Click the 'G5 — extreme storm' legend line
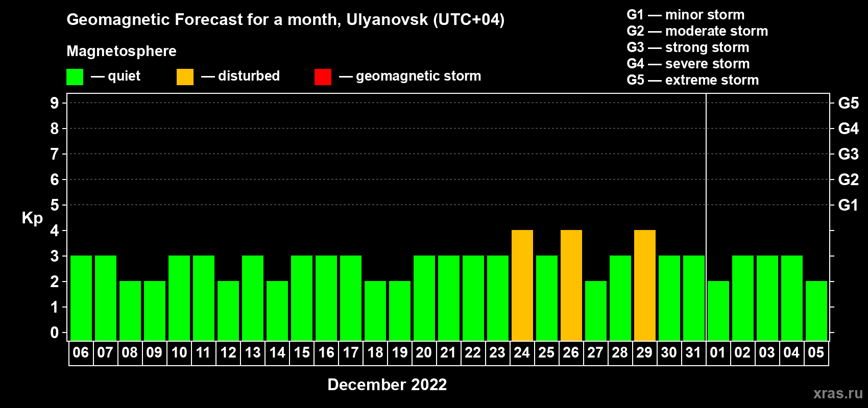The width and height of the screenshot is (868, 408). [x=693, y=80]
